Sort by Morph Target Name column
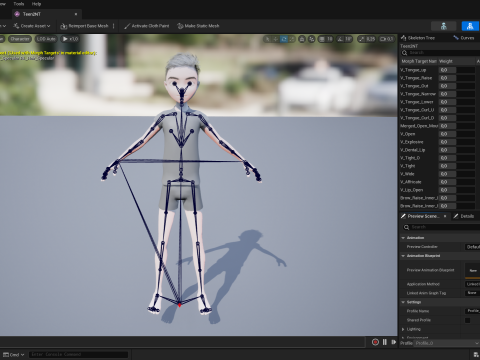The width and height of the screenshot is (480, 360). (x=419, y=61)
